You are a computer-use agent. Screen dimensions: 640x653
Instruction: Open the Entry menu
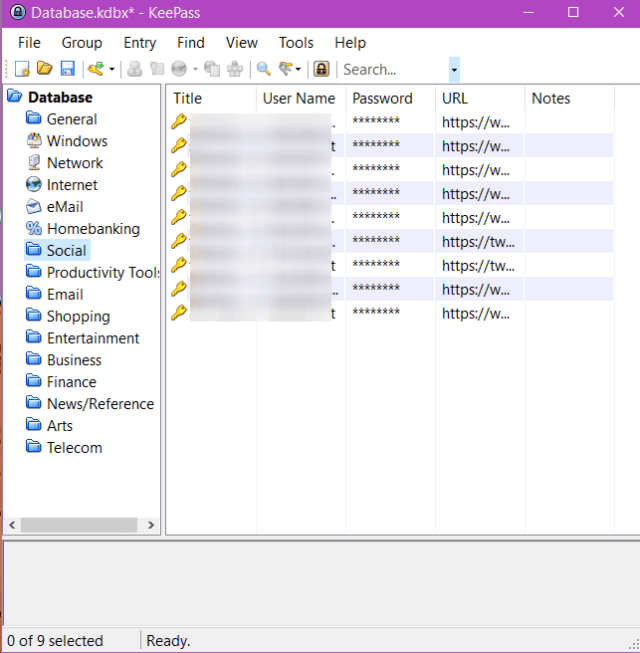point(139,42)
